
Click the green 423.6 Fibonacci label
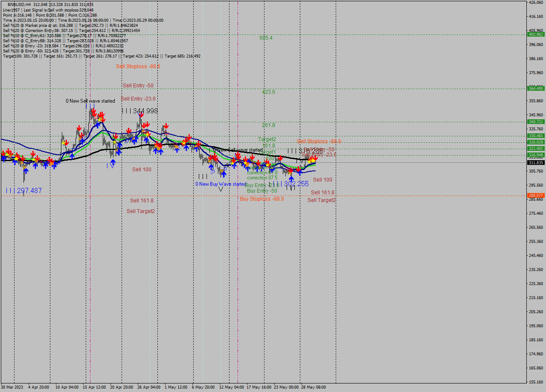[x=268, y=92]
